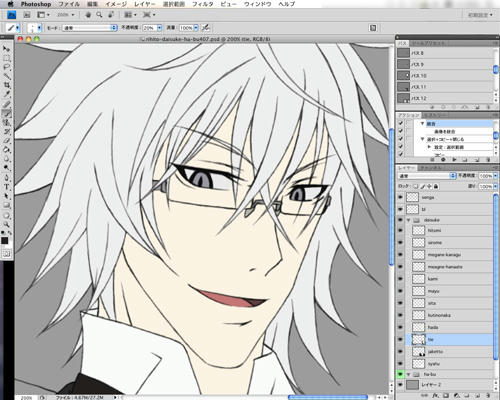This screenshot has width=500, height=400.
Task: Select the Paint Bucket tool
Action: (x=6, y=150)
